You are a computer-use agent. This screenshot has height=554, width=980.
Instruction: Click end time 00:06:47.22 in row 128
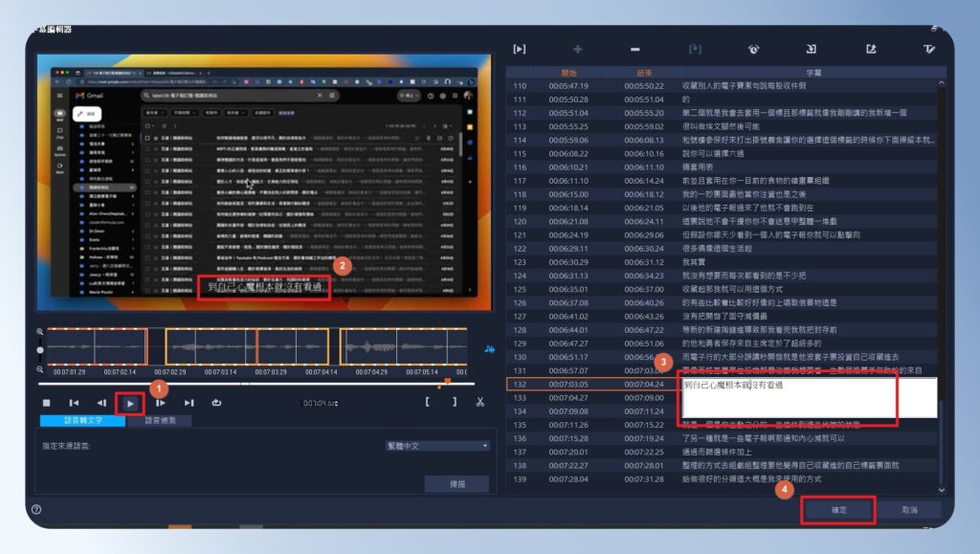pyautogui.click(x=644, y=330)
